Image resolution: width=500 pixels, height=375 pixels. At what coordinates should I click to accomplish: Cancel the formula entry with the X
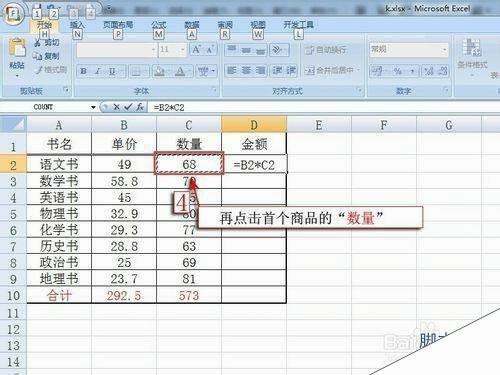click(x=116, y=107)
